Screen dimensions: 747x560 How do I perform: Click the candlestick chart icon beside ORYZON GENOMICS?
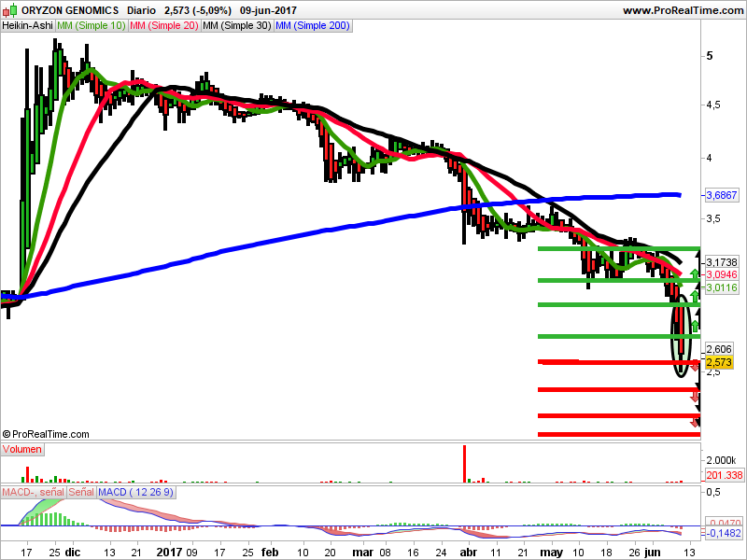[10, 9]
